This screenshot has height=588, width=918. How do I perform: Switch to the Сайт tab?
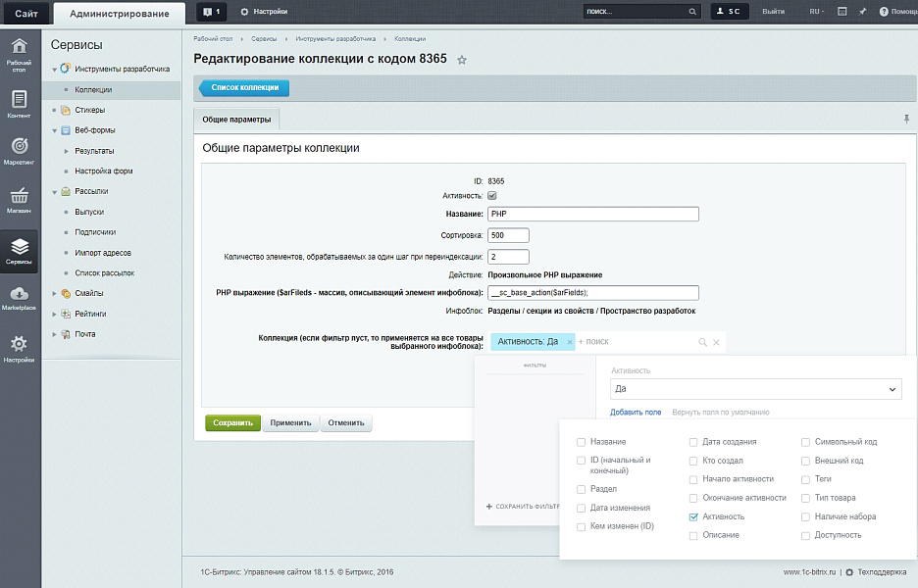click(25, 13)
